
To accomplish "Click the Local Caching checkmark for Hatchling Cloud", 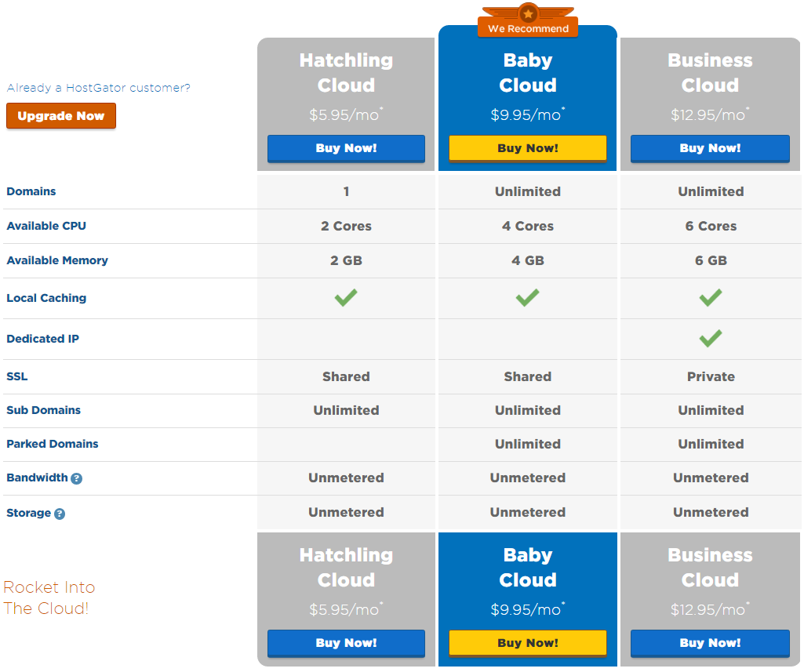I will pos(346,297).
